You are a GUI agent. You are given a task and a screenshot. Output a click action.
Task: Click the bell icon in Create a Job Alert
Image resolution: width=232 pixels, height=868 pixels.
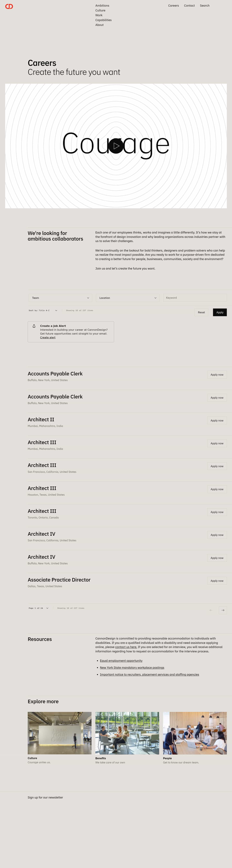pyautogui.click(x=34, y=326)
